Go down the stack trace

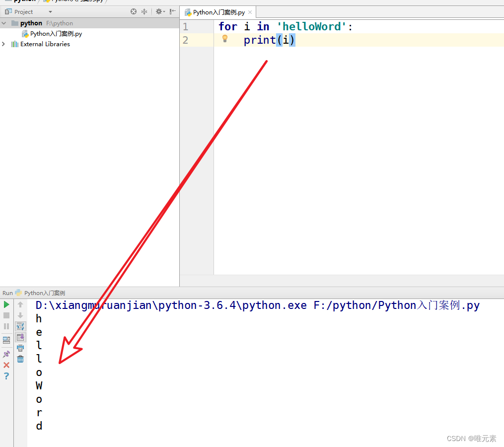point(20,315)
